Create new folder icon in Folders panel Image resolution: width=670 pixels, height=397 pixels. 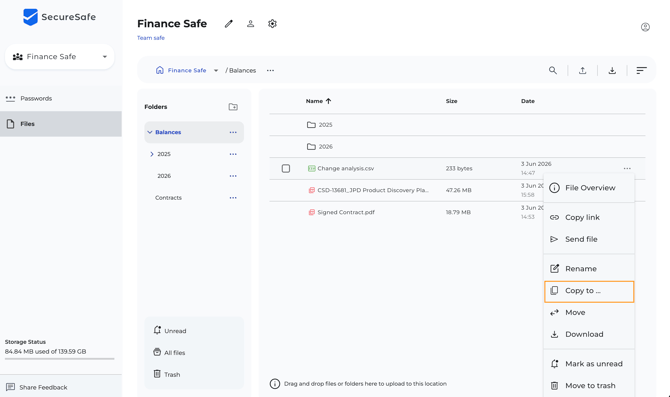pyautogui.click(x=233, y=107)
